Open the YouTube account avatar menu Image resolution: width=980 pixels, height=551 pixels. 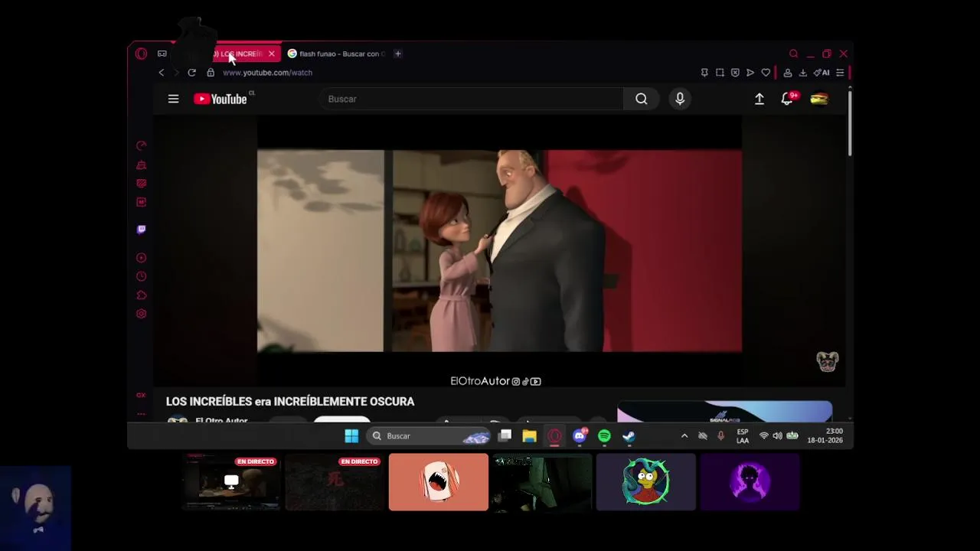click(x=819, y=99)
